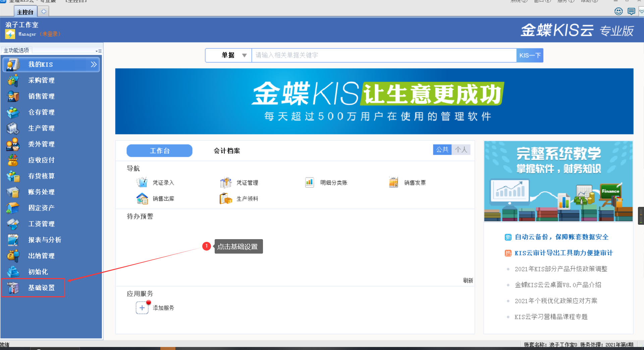Open 金蝶KIS云云桌面V8.0产品介绍 link

coord(558,285)
